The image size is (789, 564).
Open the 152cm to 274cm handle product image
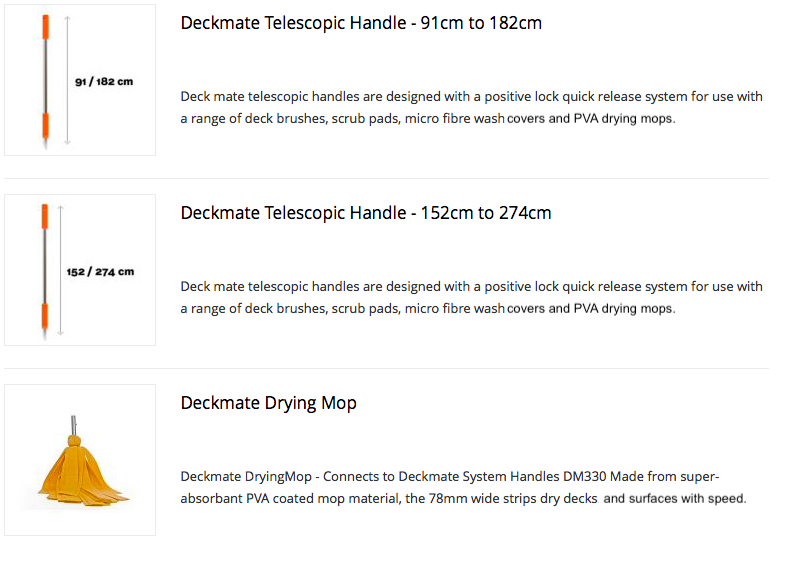click(x=80, y=270)
